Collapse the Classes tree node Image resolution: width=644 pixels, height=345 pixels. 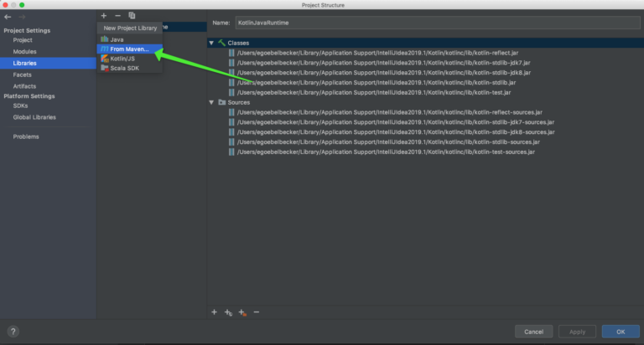point(212,43)
